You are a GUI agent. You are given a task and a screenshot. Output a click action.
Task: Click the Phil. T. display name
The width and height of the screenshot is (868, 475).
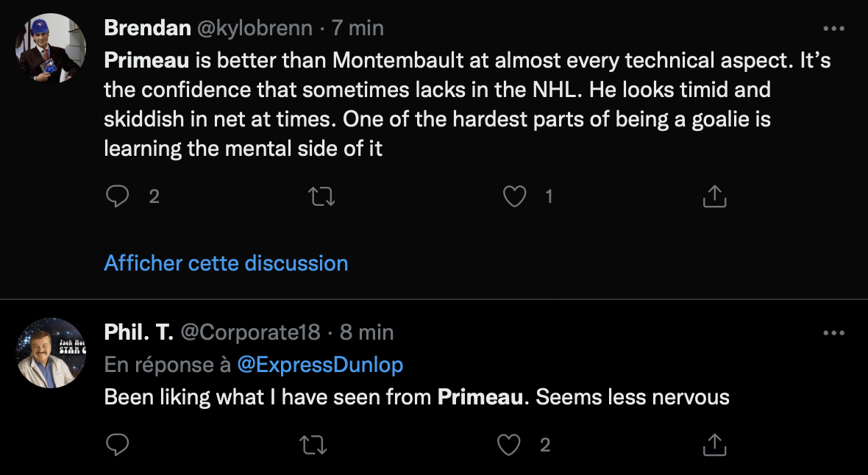pyautogui.click(x=139, y=332)
